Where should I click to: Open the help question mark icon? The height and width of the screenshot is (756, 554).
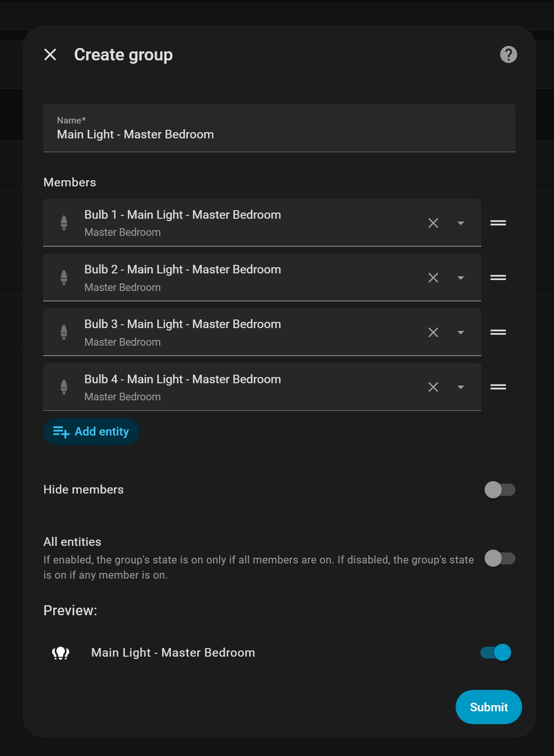(508, 55)
